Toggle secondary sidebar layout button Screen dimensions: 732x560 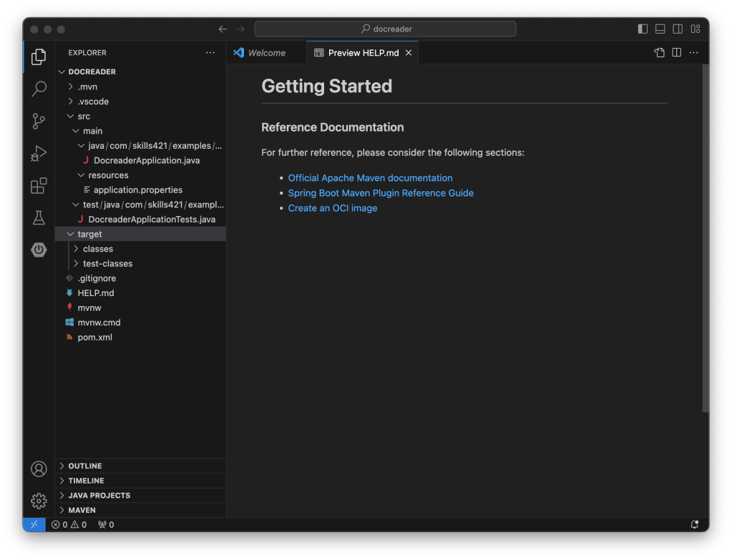[x=678, y=29]
